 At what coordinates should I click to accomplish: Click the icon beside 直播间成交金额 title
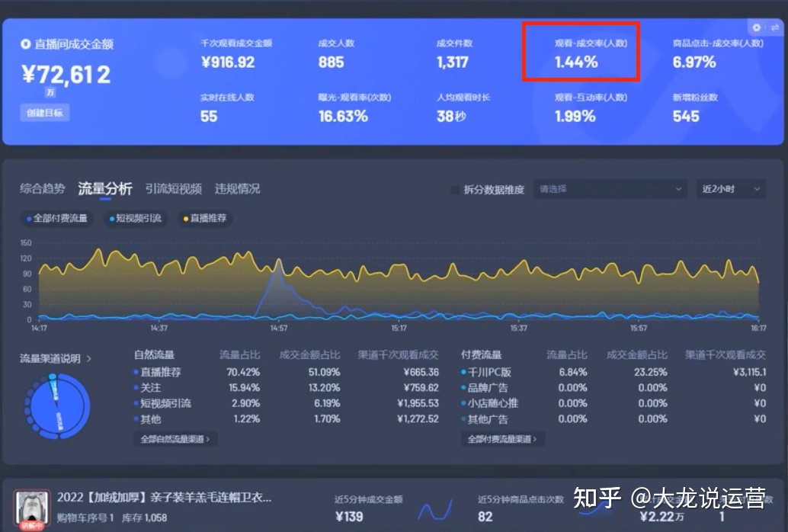26,45
